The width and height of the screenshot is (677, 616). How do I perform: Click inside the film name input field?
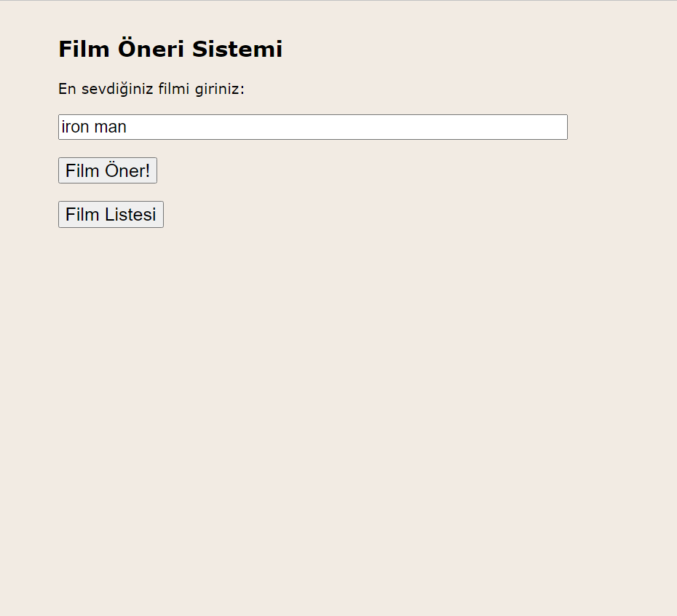pyautogui.click(x=291, y=127)
